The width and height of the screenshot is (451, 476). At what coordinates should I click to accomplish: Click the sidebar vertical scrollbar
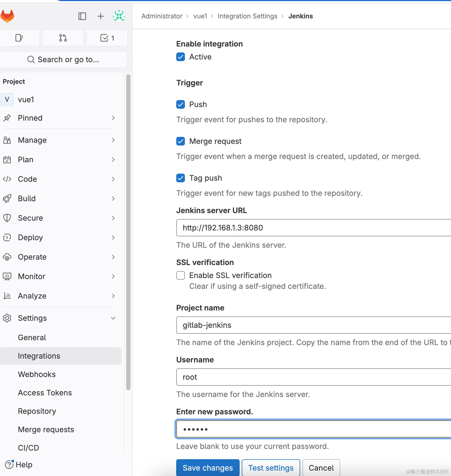click(x=128, y=232)
